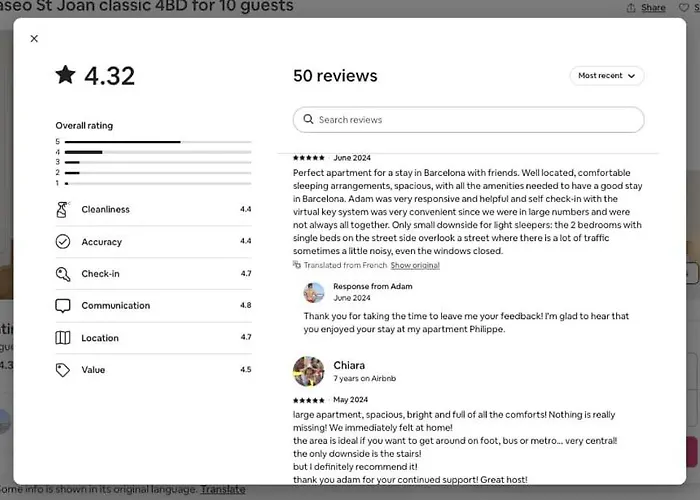
Task: Open the Most recent sort dropdown
Action: click(x=607, y=76)
